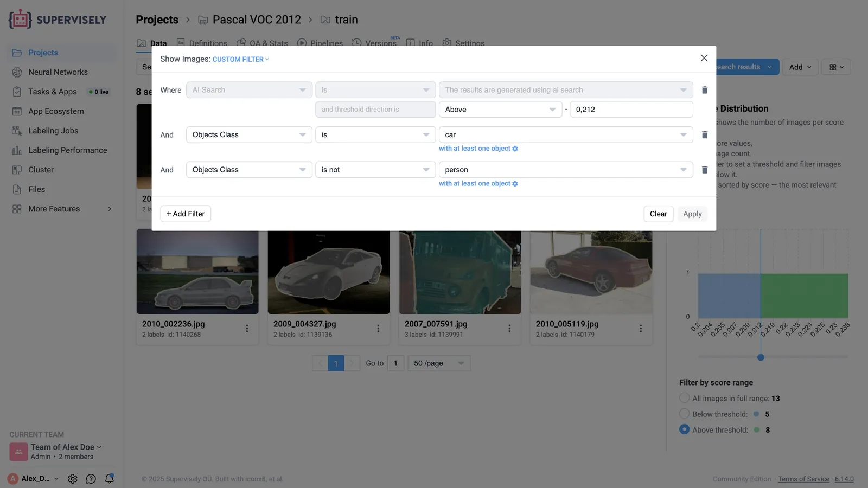The height and width of the screenshot is (488, 868).
Task: Delete the car Objects Class filter row
Action: point(704,134)
